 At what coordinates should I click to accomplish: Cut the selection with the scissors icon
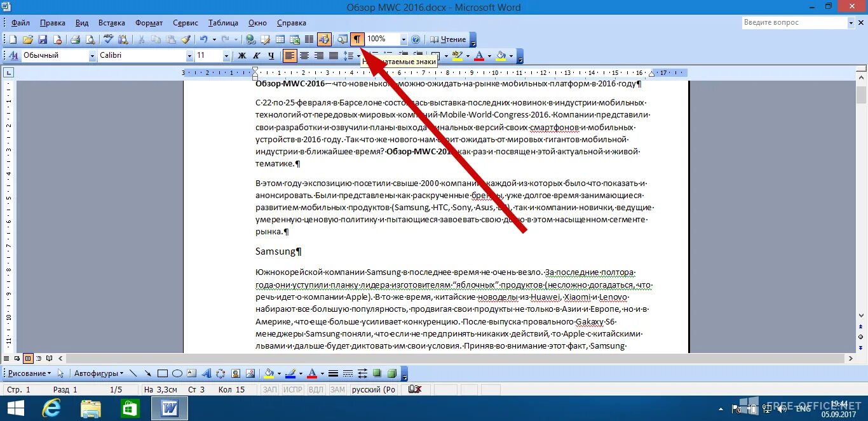click(x=140, y=39)
